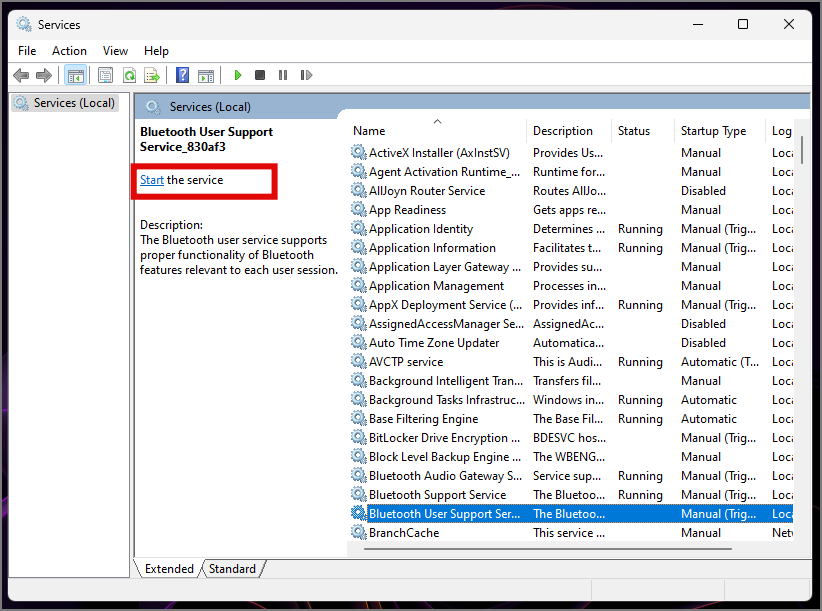
Task: Click the gear icon beside App Readiness
Action: pos(359,210)
